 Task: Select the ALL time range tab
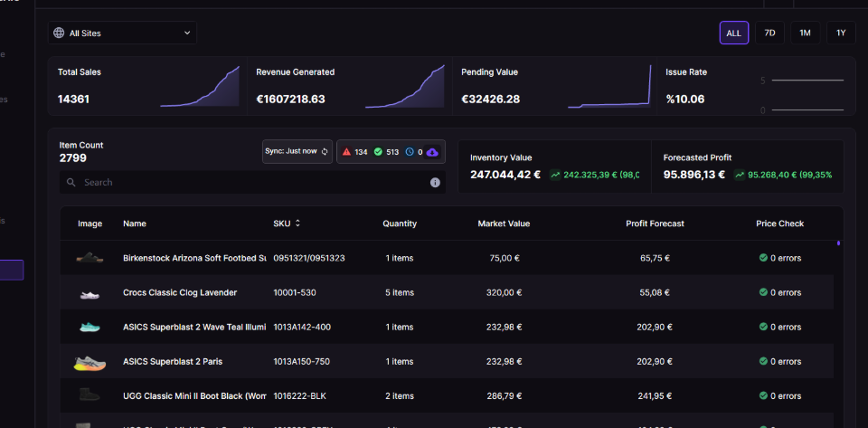(x=734, y=33)
